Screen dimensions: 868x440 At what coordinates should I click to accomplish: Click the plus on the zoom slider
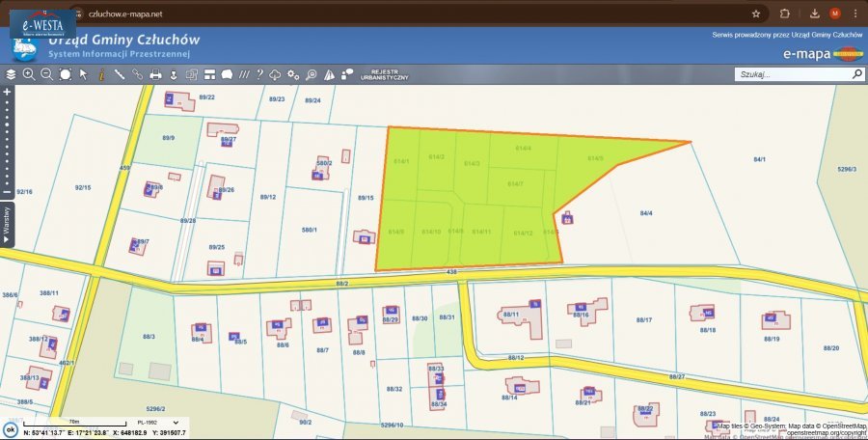[x=7, y=92]
